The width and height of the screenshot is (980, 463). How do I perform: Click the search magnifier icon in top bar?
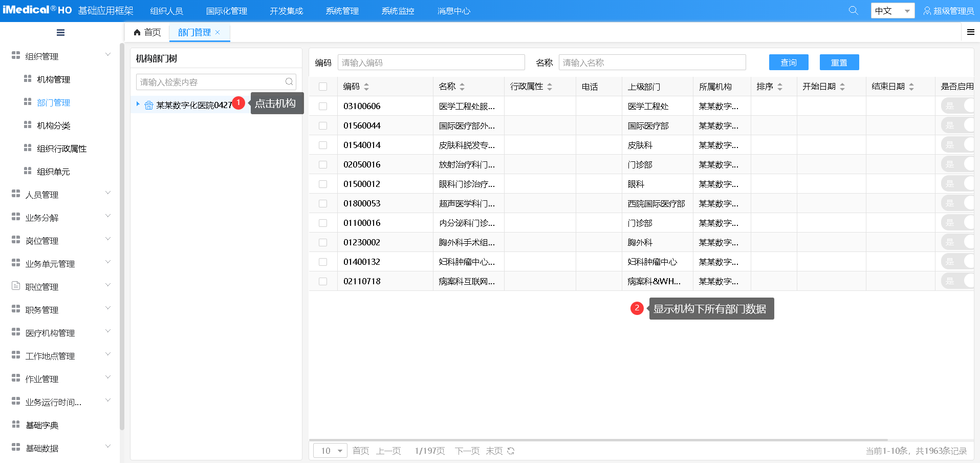[x=853, y=11]
